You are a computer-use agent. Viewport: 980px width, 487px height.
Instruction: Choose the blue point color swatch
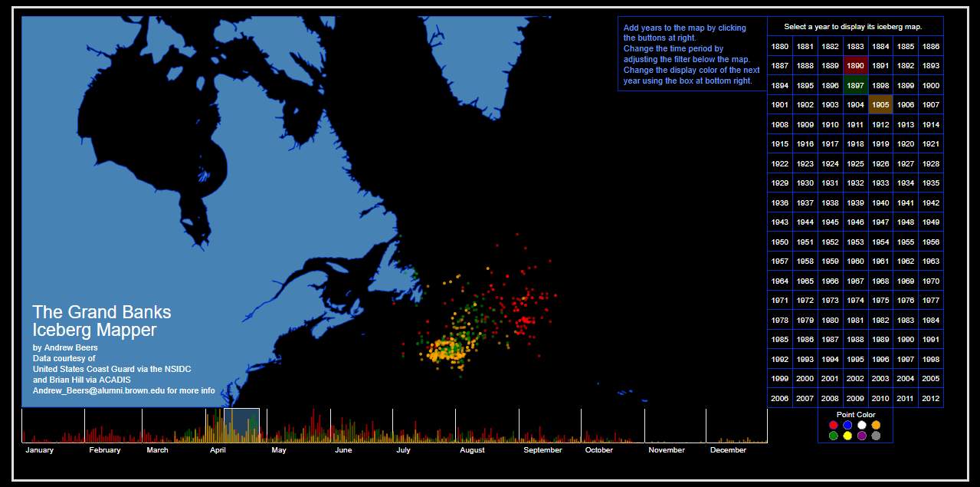tap(847, 424)
